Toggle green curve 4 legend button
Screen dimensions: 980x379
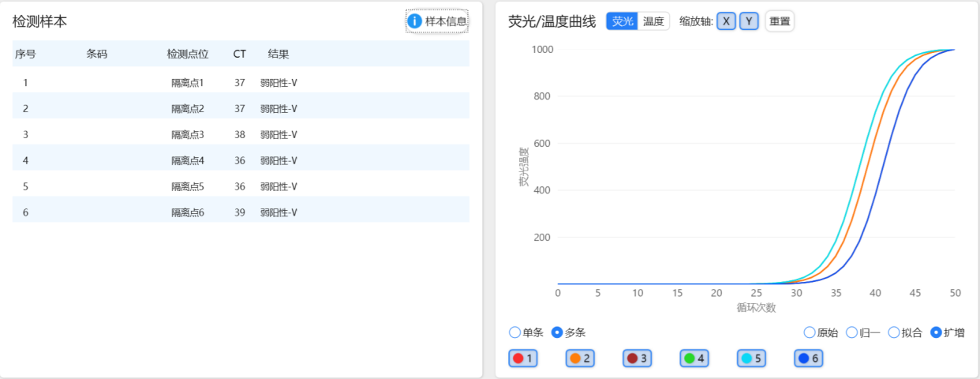(694, 358)
